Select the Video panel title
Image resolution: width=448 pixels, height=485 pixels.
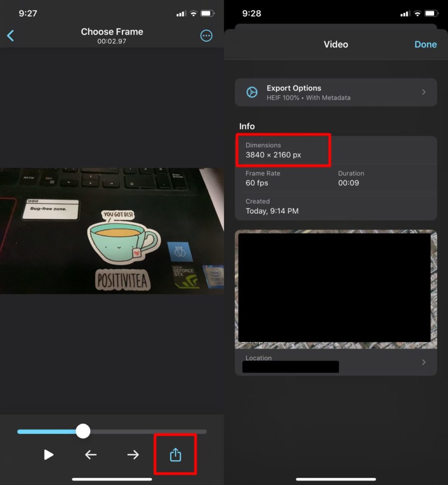336,44
